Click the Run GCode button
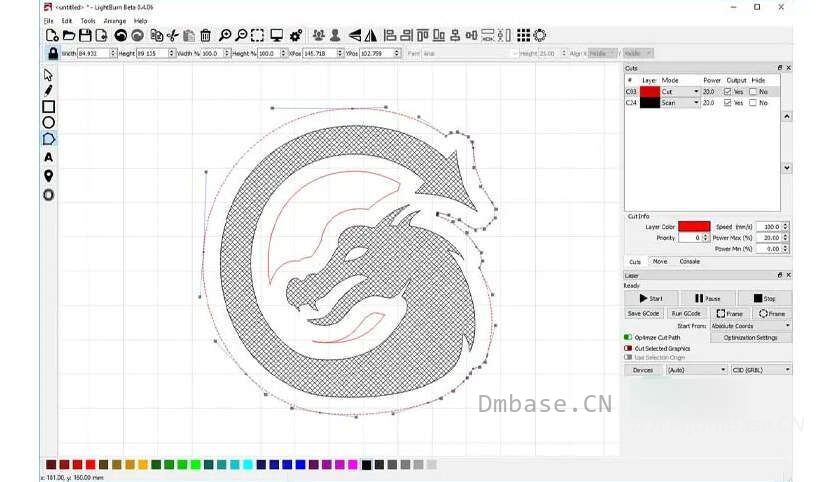Screen dimensions: 833x482 tap(686, 314)
